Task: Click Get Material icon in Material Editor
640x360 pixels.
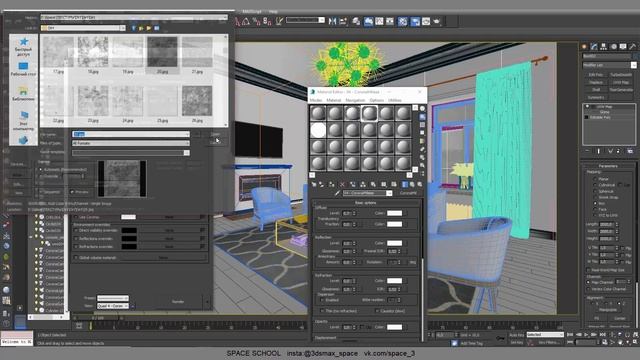Action: pos(313,184)
